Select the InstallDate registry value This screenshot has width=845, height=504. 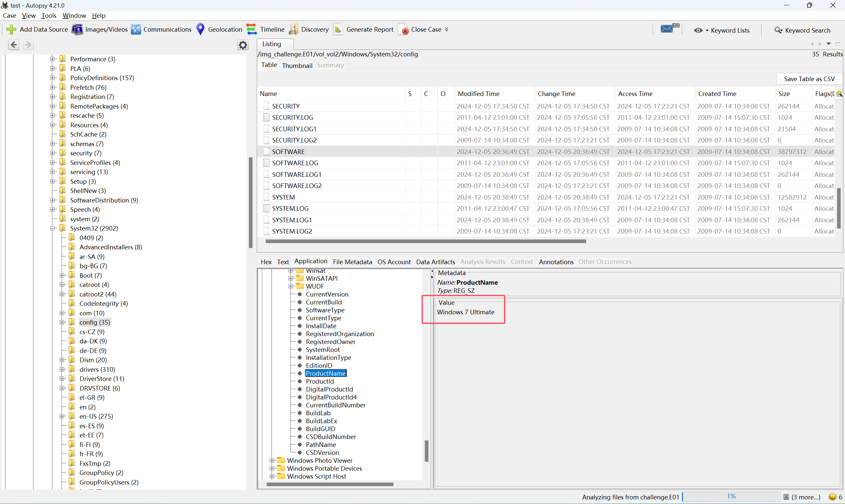[x=321, y=326]
